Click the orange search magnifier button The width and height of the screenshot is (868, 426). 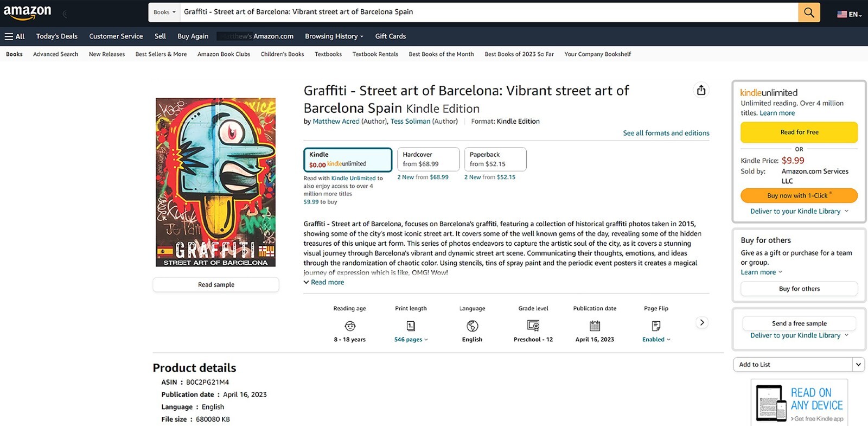click(808, 12)
